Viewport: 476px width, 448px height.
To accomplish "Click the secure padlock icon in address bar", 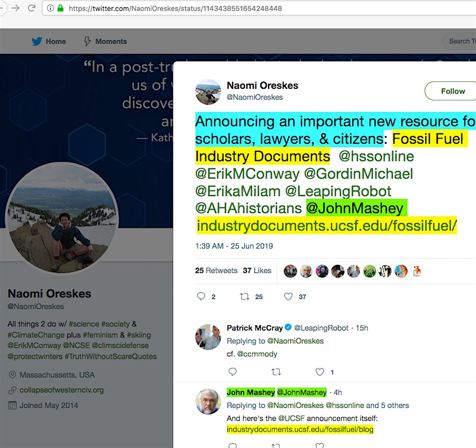I will tap(60, 8).
